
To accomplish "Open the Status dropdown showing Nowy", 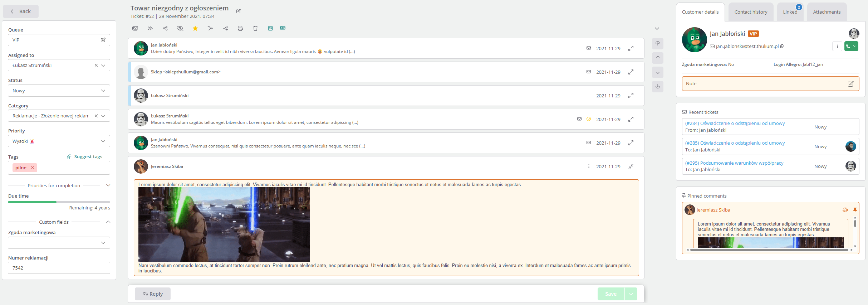I will 59,91.
